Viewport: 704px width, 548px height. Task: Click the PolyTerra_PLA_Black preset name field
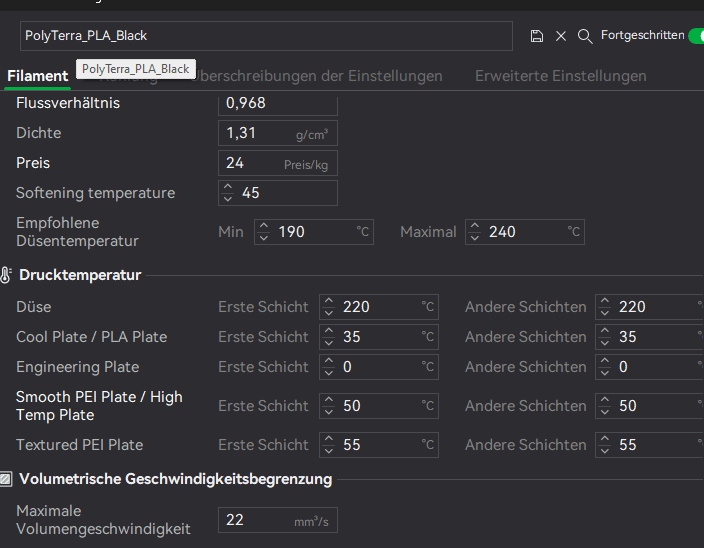[266, 36]
